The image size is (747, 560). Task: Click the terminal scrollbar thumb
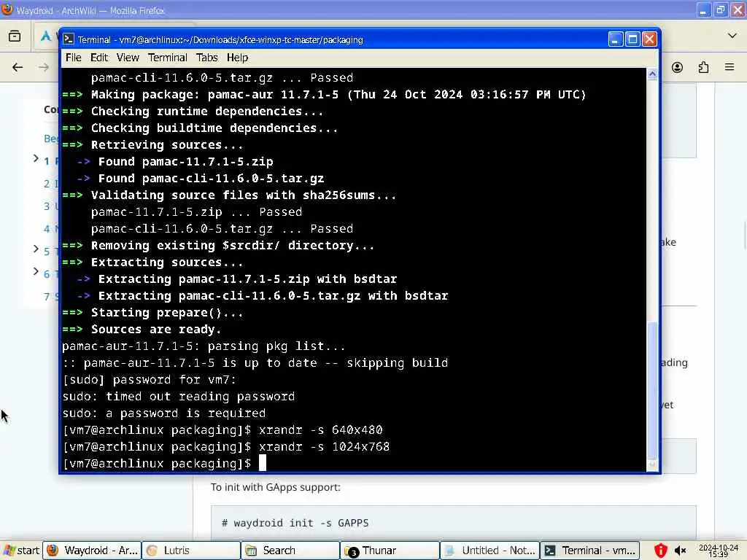[x=652, y=391]
